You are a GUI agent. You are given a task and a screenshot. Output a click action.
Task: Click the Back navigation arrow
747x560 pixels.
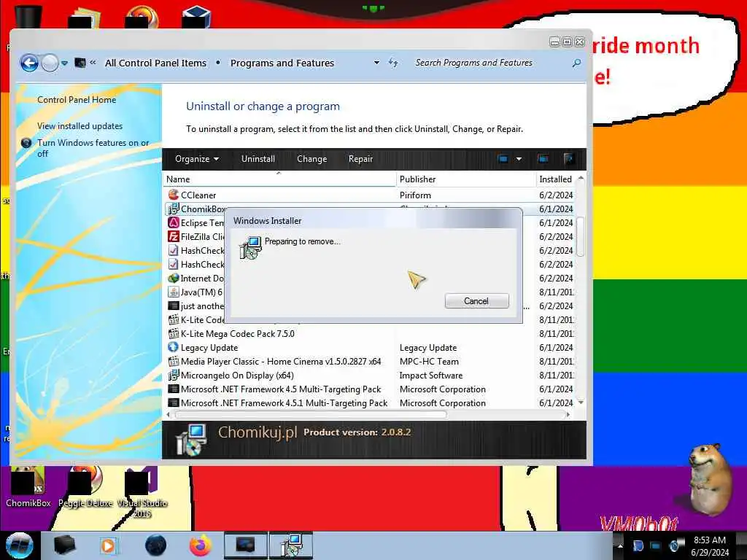pyautogui.click(x=29, y=63)
